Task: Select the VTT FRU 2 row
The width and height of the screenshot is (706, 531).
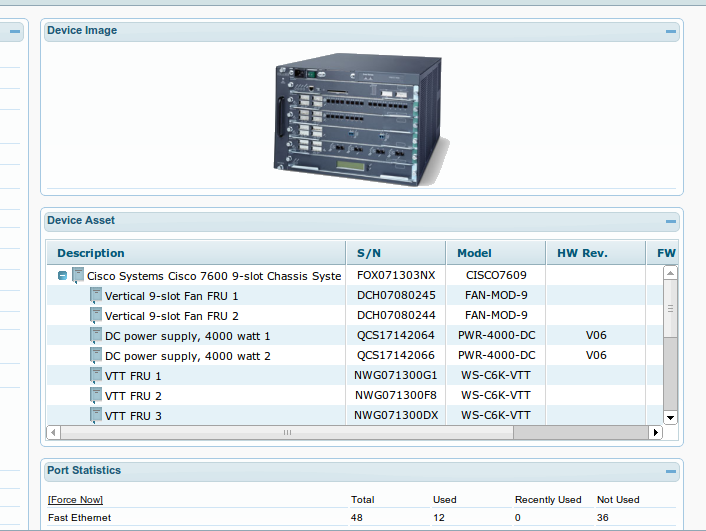Action: (355, 395)
